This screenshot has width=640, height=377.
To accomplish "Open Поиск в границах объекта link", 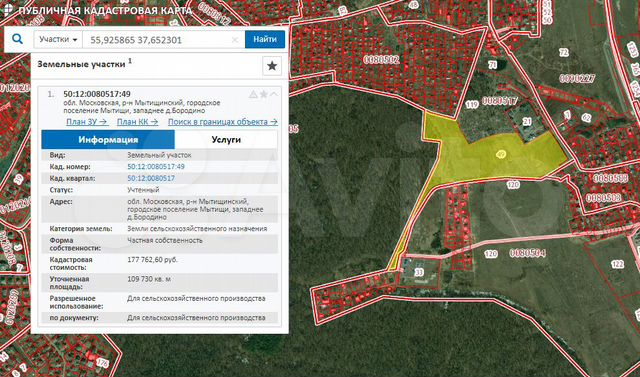I will tap(223, 122).
